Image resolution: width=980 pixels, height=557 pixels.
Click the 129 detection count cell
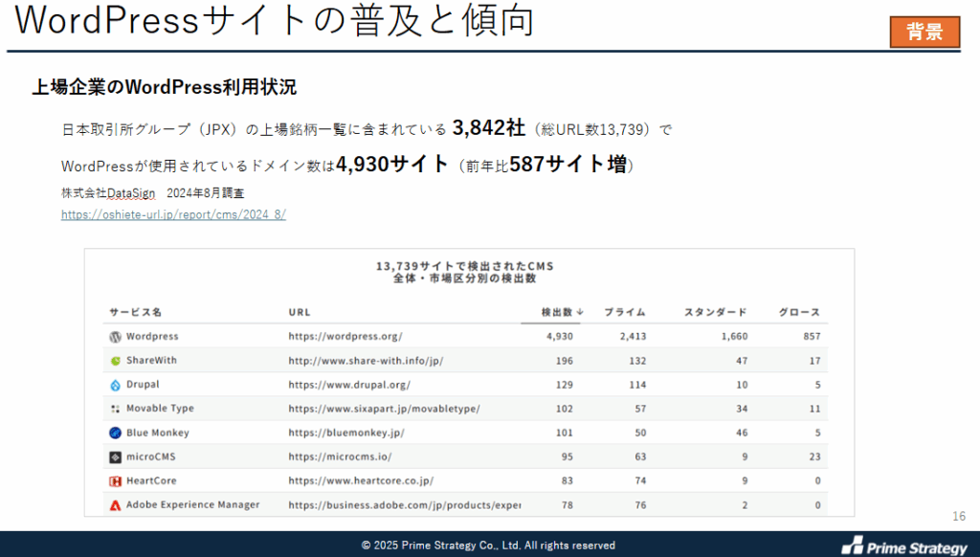[565, 385]
